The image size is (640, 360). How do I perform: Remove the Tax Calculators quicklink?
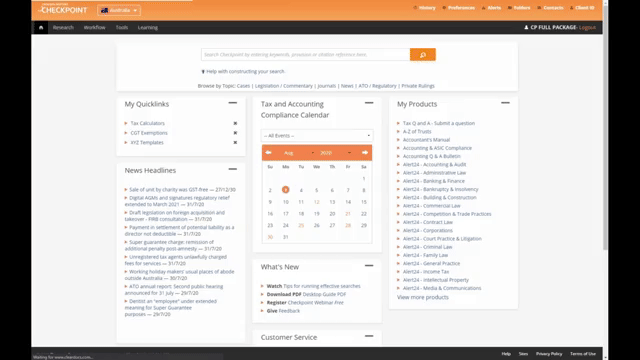tap(235, 123)
